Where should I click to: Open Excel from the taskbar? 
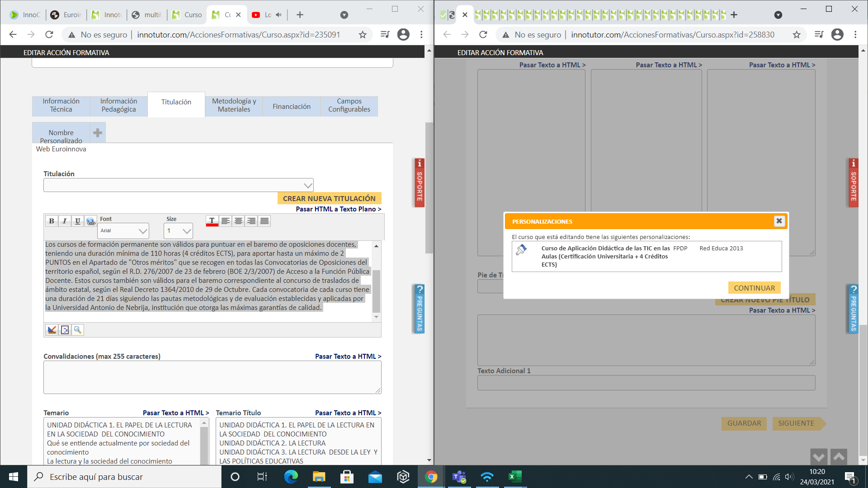(515, 477)
